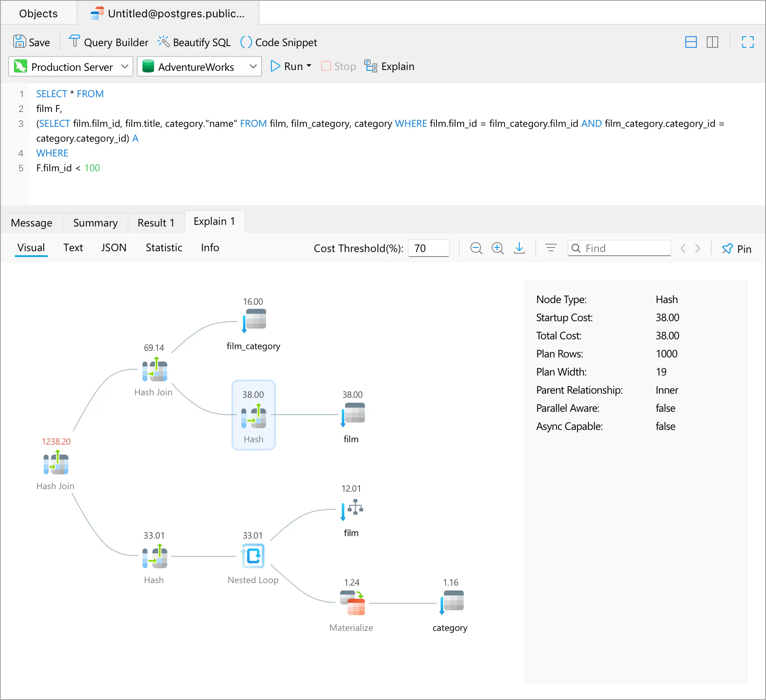Click the Plan Width value 19
Image resolution: width=766 pixels, height=700 pixels.
[x=661, y=372]
